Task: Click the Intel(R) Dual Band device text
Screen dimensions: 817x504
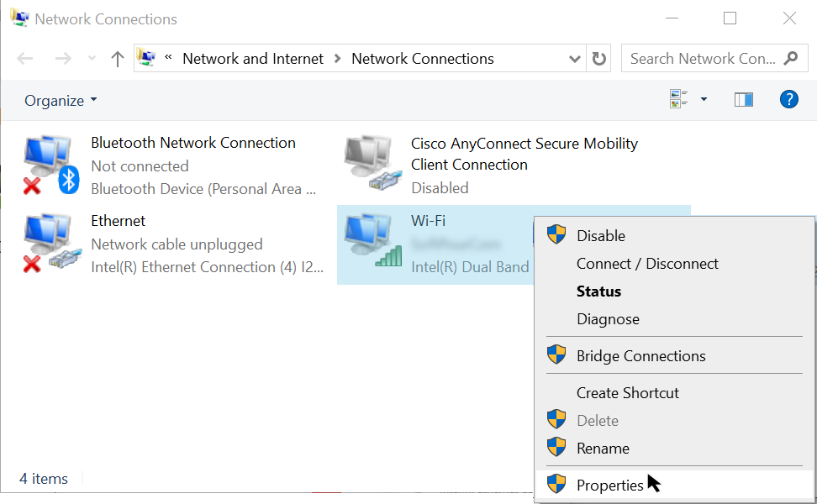Action: pyautogui.click(x=470, y=266)
